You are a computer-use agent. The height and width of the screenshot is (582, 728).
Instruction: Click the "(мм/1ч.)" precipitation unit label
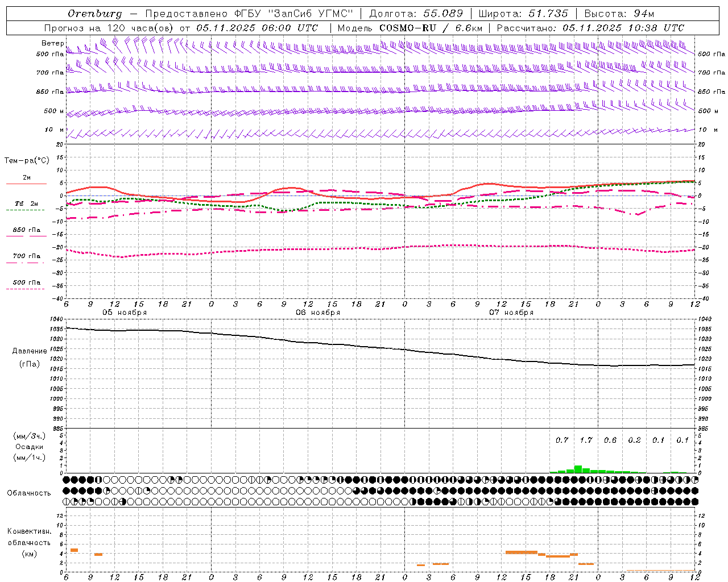coord(29,458)
